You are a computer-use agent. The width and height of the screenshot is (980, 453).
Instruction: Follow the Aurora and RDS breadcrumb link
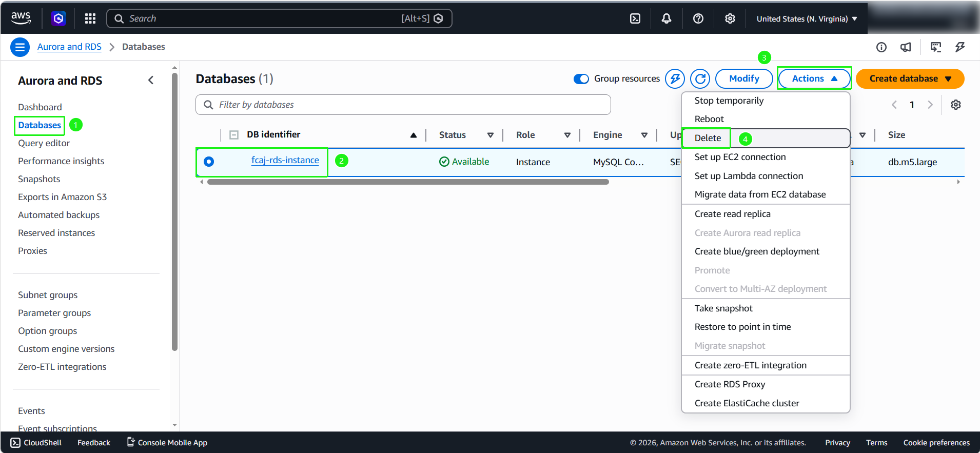69,47
